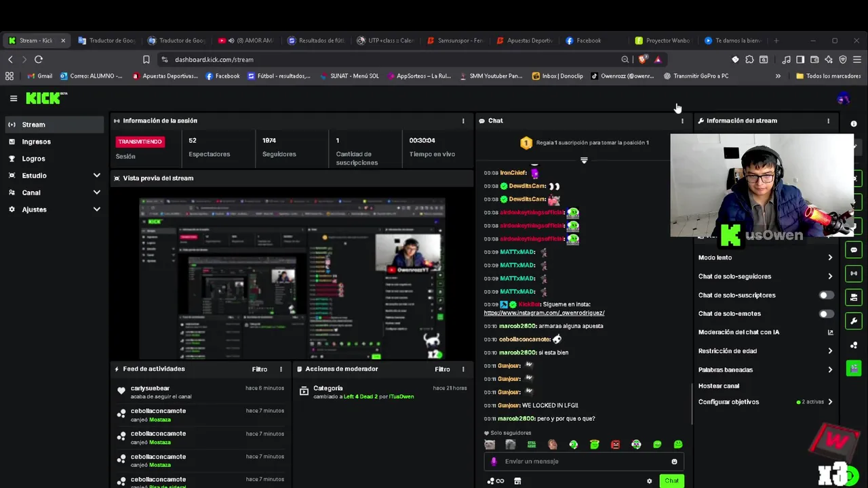
Task: Click the dots cluster icon in right rail
Action: pyautogui.click(x=854, y=345)
